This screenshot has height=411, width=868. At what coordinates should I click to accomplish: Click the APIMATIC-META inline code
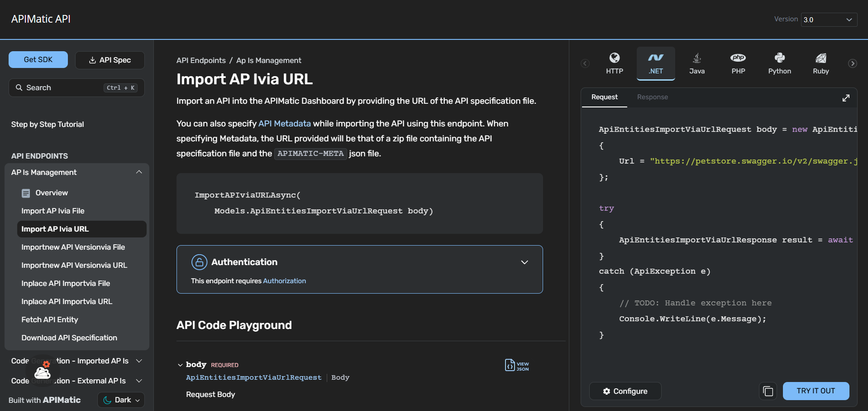[310, 154]
